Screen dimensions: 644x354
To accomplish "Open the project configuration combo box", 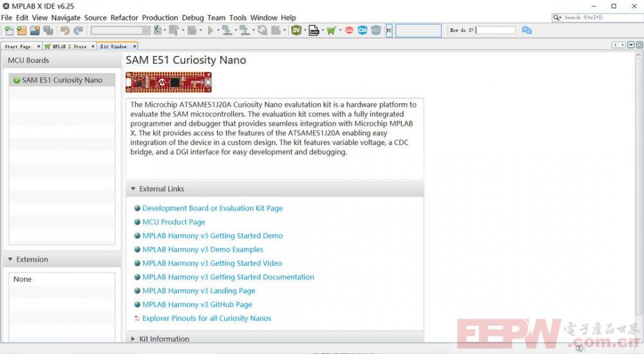I will tap(121, 30).
